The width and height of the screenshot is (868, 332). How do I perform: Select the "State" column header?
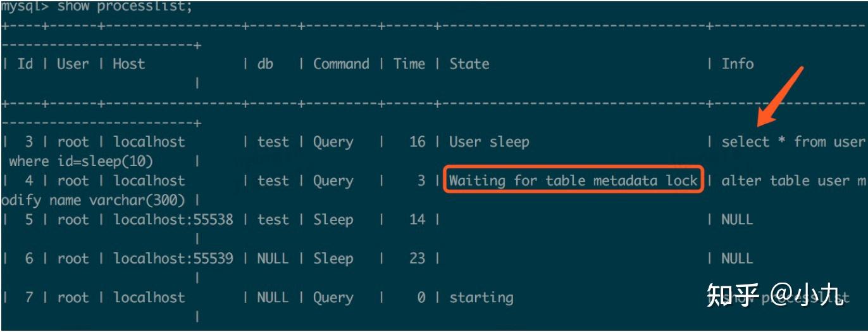(469, 63)
